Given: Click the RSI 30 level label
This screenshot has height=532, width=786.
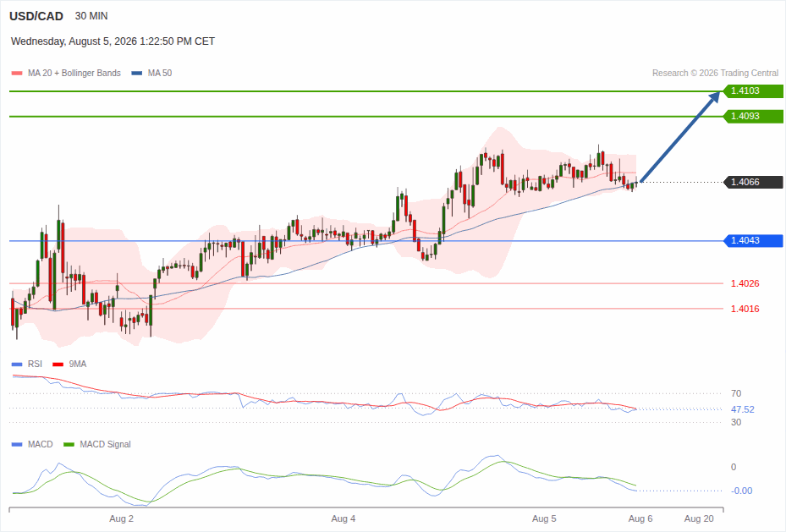Looking at the screenshot, I should point(736,422).
